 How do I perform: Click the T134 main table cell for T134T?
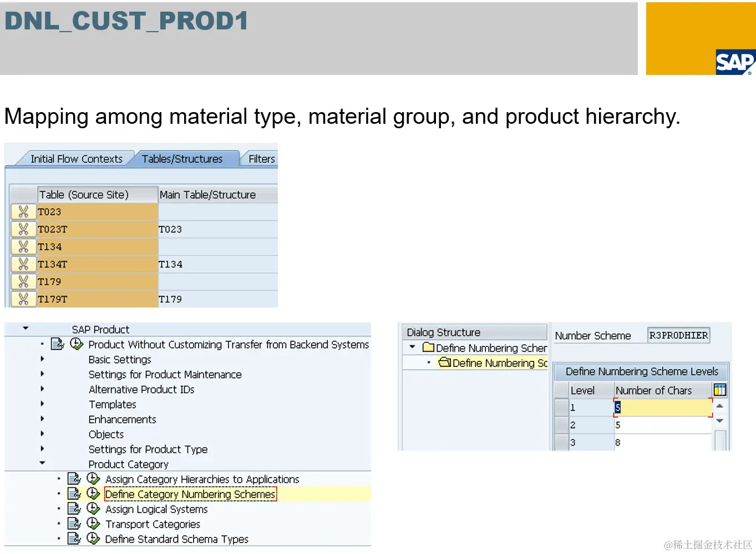217,264
